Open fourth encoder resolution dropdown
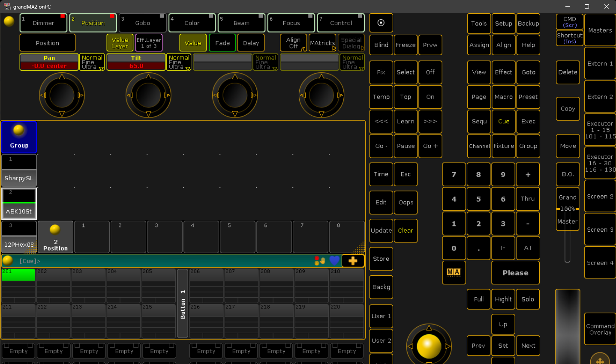This screenshot has height=364, width=616. pyautogui.click(x=352, y=62)
